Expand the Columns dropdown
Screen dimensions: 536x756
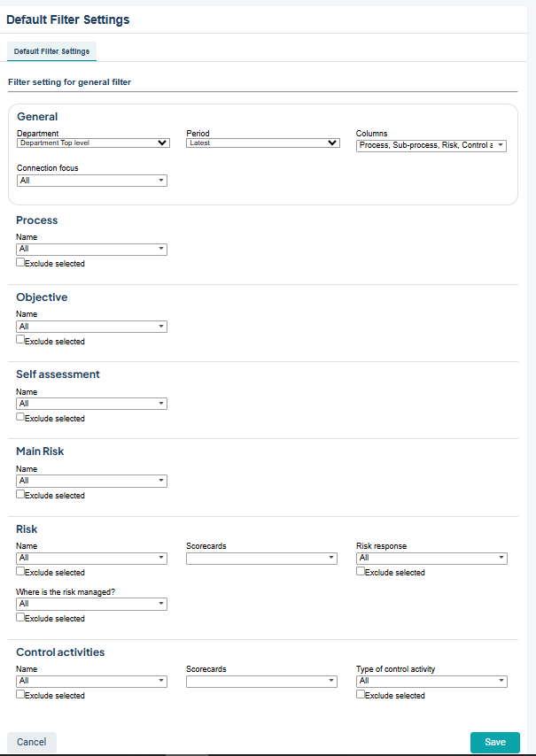tap(431, 145)
